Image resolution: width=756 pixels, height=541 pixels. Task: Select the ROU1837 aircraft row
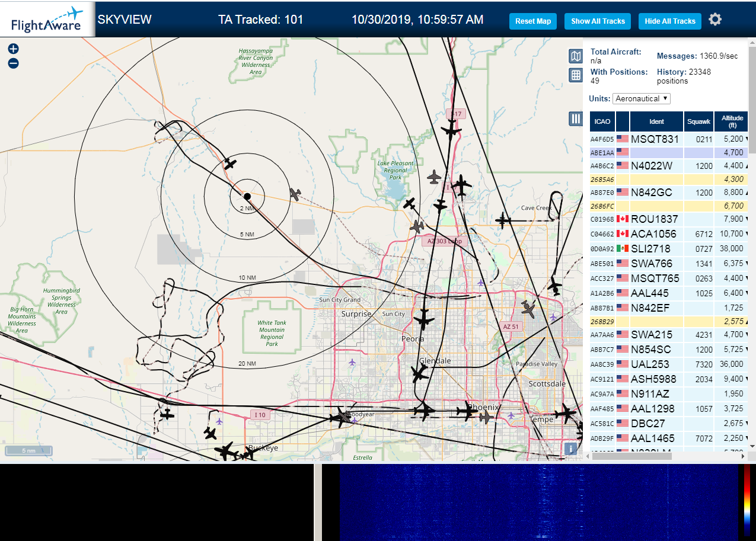coord(669,219)
